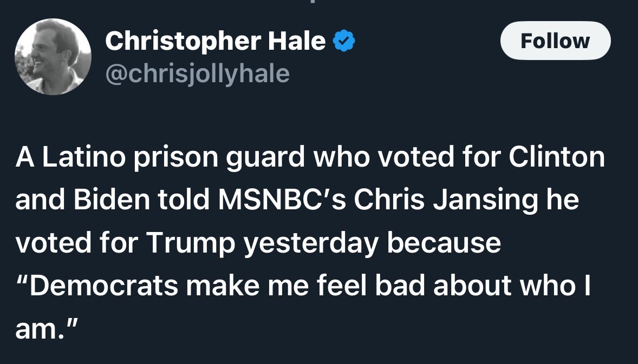The image size is (638, 364).
Task: Click the word "because" in the tweet
Action: coord(443,243)
